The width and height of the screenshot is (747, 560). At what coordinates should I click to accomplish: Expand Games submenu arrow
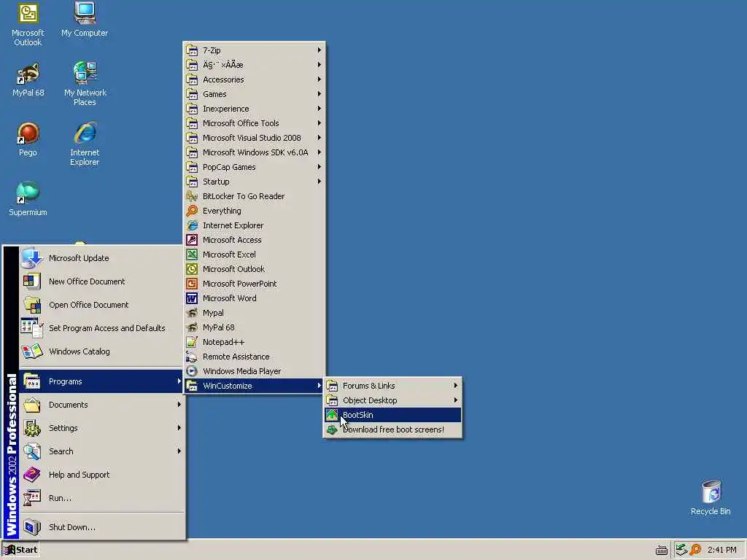click(x=320, y=94)
